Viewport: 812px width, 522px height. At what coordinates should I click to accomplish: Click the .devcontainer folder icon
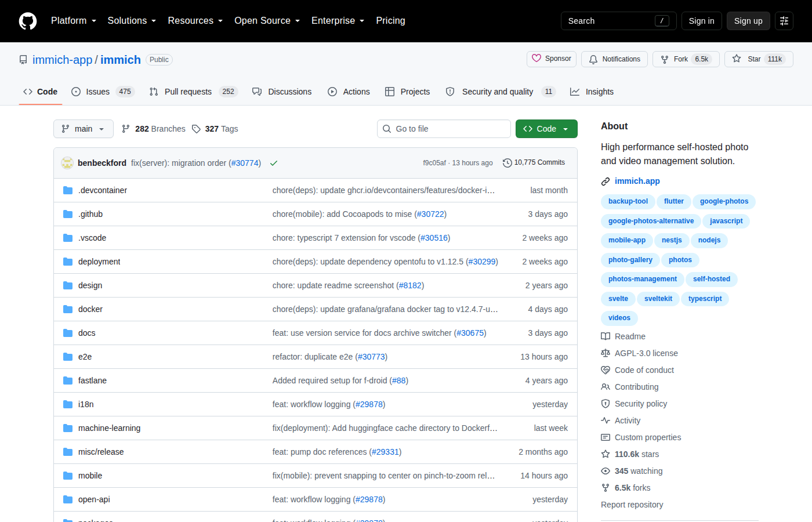68,190
